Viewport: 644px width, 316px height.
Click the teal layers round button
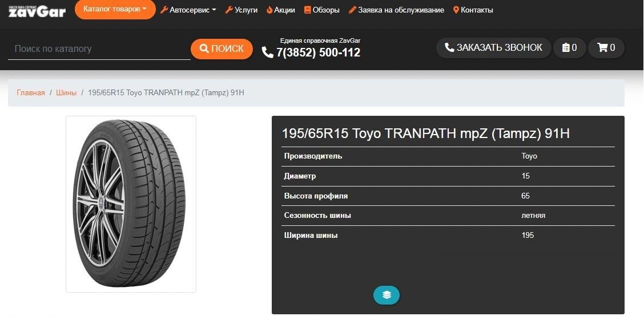coord(387,295)
